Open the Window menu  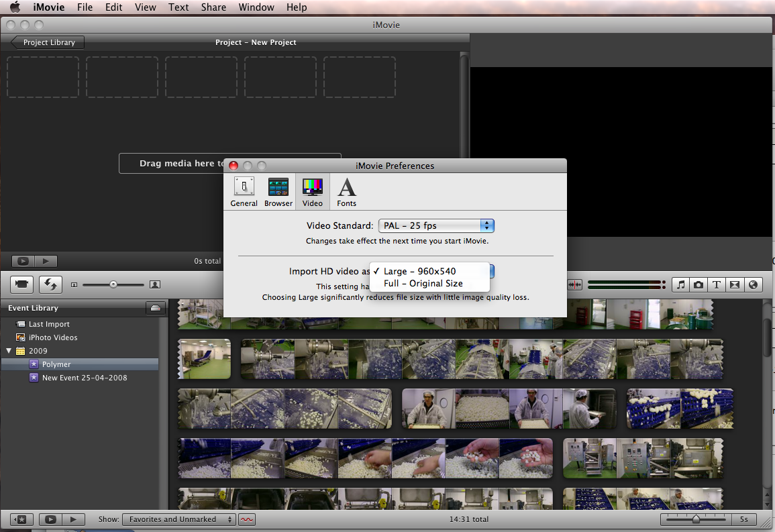pos(256,7)
